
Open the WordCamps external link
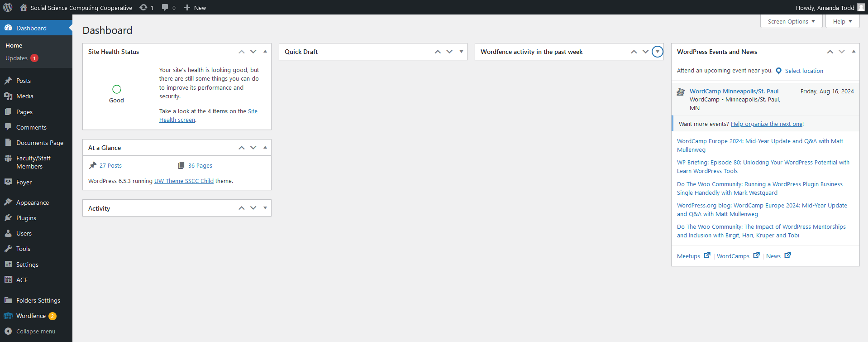738,256
